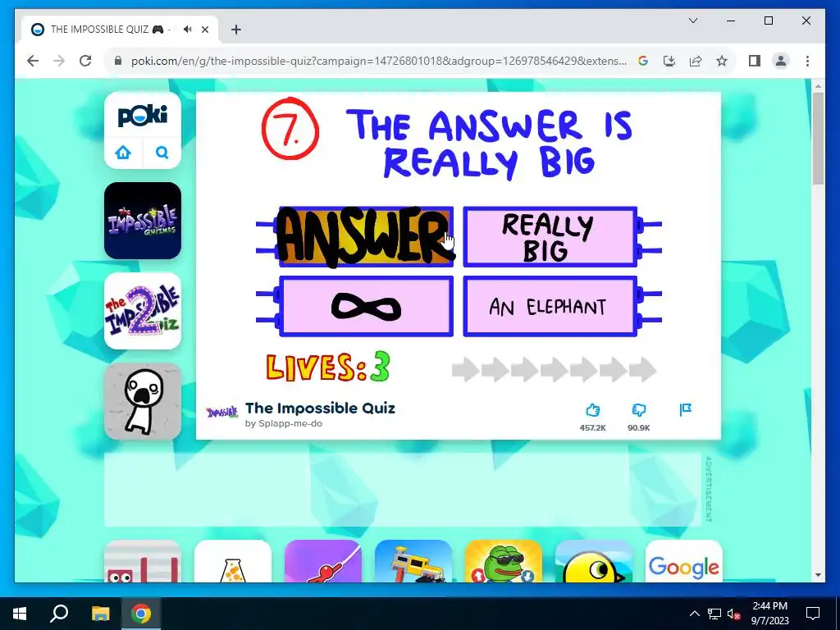
Task: Open The Impossible Quizmas game thumbnail
Action: (143, 221)
